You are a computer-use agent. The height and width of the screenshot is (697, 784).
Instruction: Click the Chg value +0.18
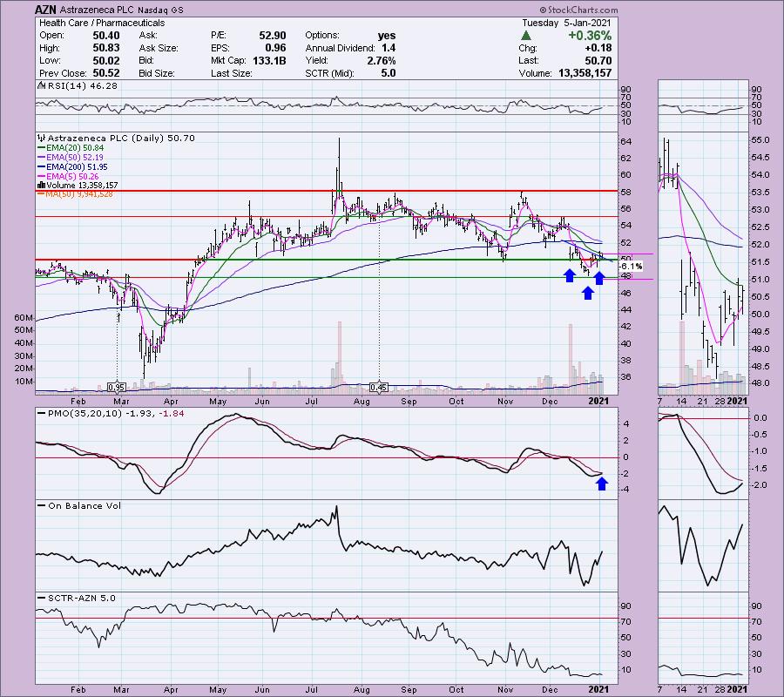pos(598,48)
